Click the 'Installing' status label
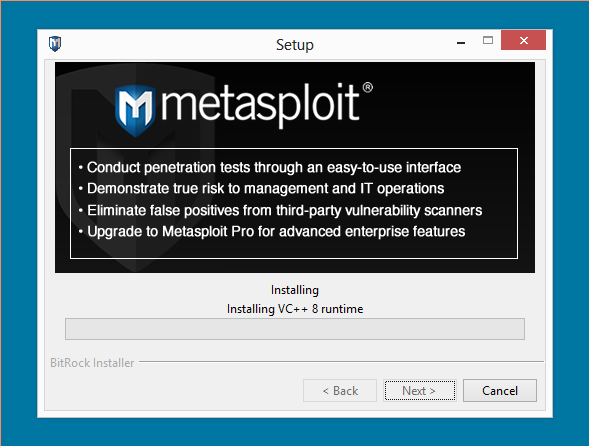This screenshot has height=446, width=589. (295, 290)
